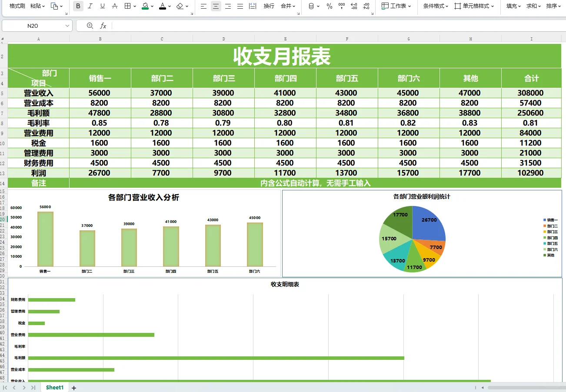Screen dimensions: 566x392
Task: Pick a font color from the swatch
Action: pos(162,6)
